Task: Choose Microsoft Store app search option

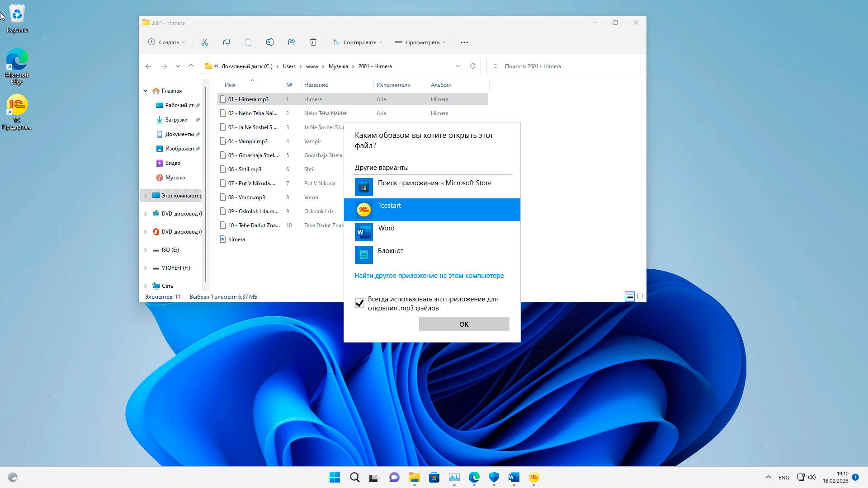Action: pyautogui.click(x=432, y=187)
